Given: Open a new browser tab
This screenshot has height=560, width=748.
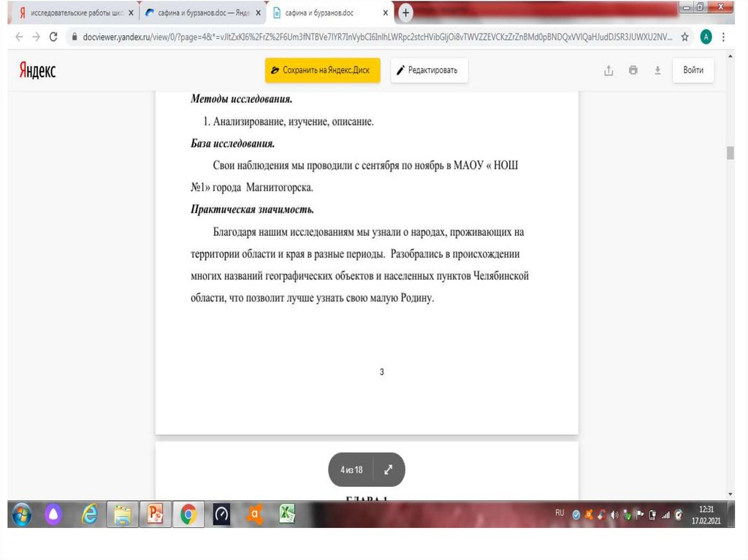Looking at the screenshot, I should click(405, 13).
